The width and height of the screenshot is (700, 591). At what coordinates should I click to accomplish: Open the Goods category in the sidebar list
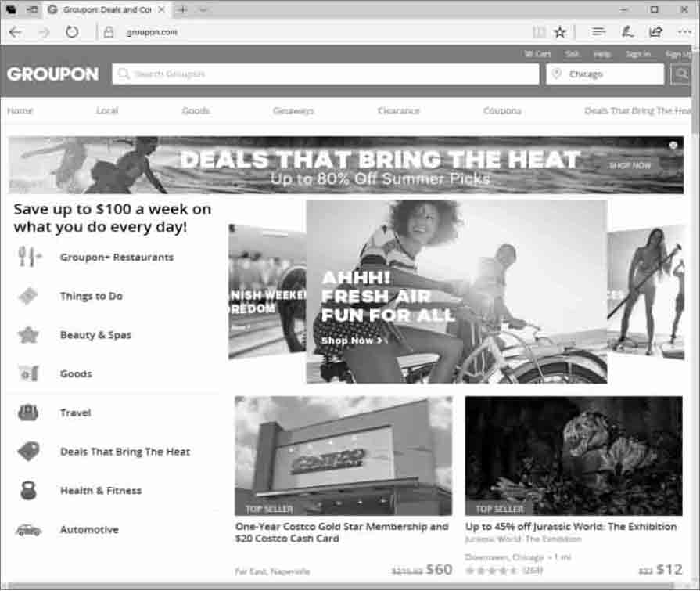coord(76,373)
